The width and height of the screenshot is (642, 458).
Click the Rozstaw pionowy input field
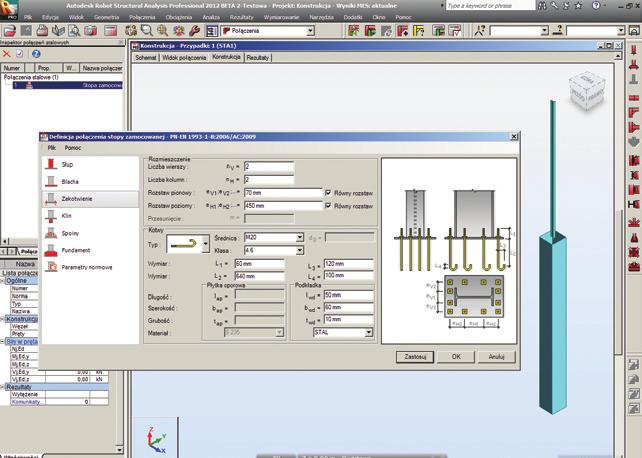(283, 193)
